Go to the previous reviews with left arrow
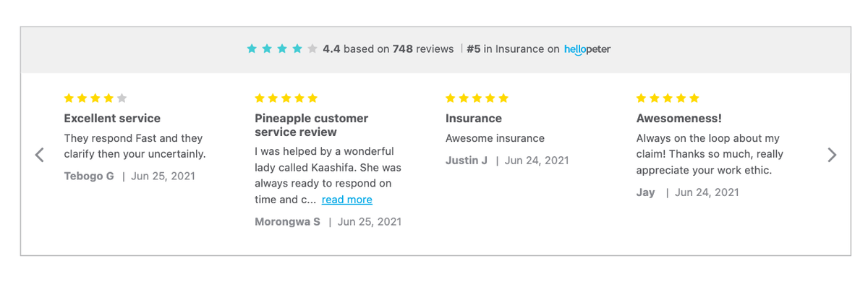This screenshot has width=868, height=285. pyautogui.click(x=40, y=154)
